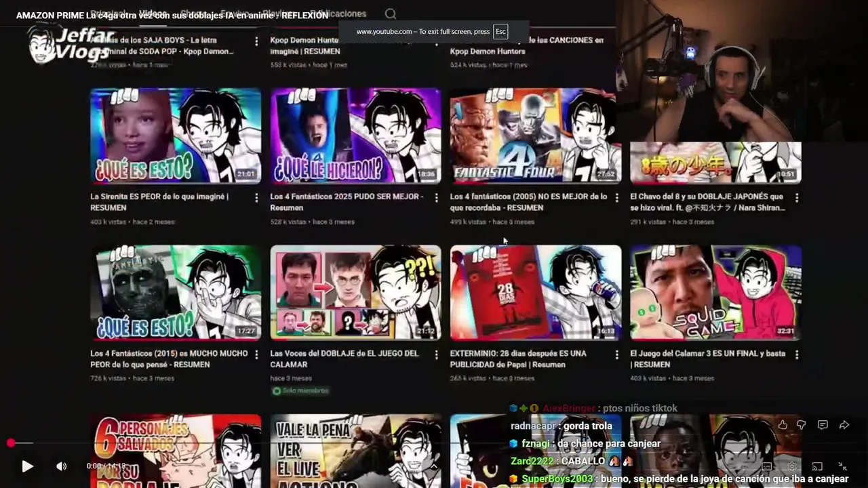
Task: Open options menu for El Juego del Calamar 3
Action: point(797,354)
